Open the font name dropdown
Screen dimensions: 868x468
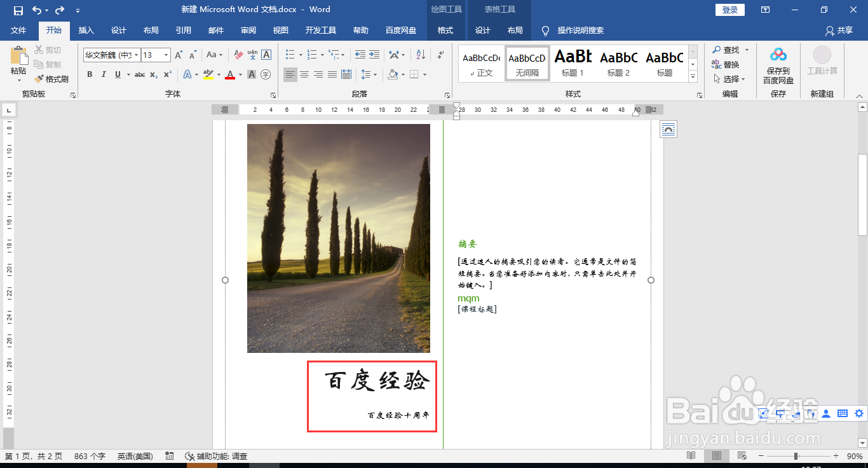click(136, 55)
